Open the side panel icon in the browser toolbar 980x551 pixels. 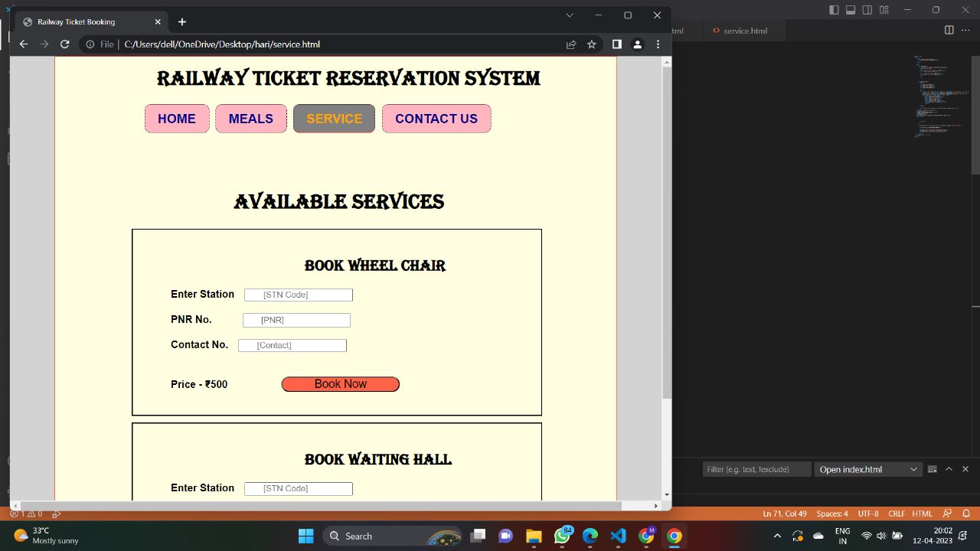[616, 44]
